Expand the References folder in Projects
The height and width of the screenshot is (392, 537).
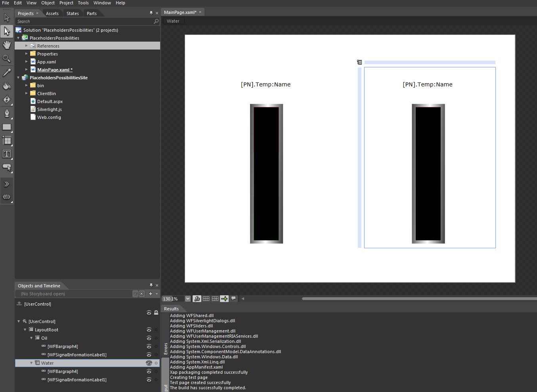tap(27, 46)
